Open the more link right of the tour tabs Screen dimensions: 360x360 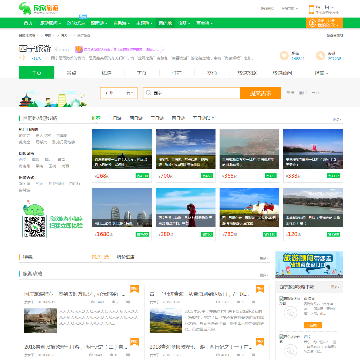337,119
